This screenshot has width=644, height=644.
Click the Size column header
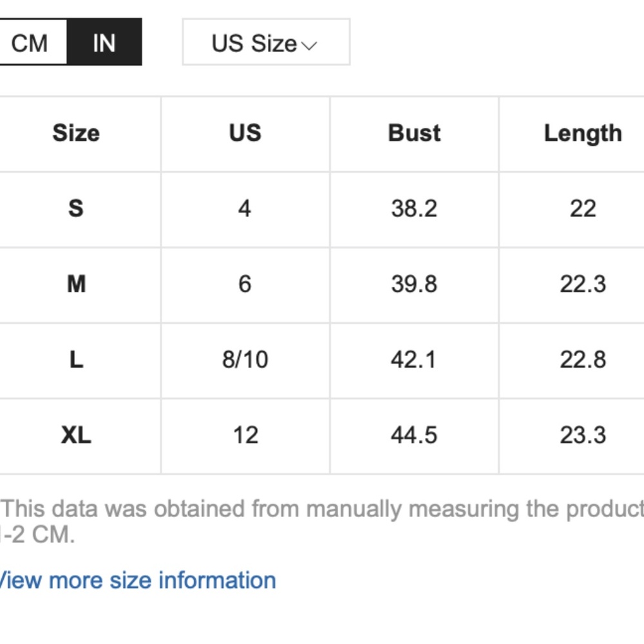(76, 133)
